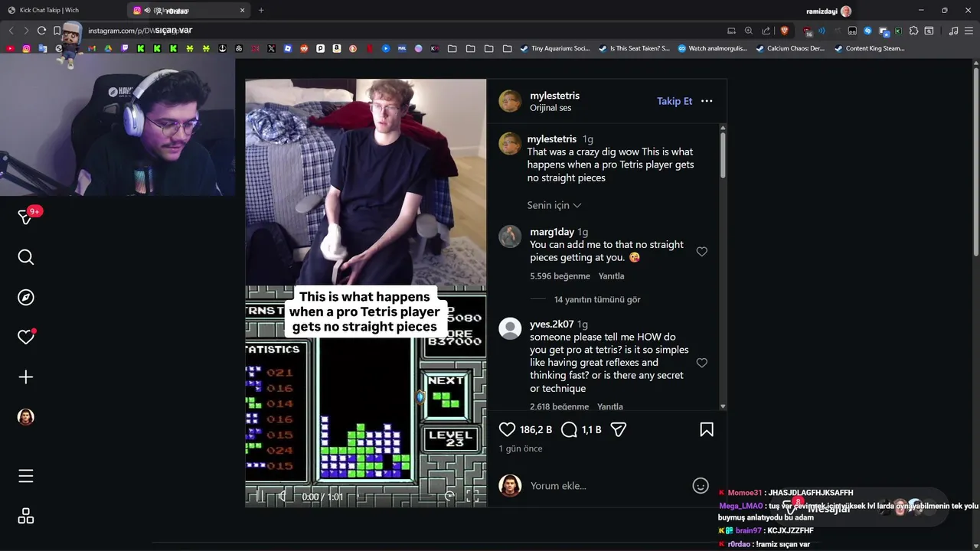Viewport: 980px width, 551px height.
Task: Open the Brave Shields lion icon
Action: 785,31
